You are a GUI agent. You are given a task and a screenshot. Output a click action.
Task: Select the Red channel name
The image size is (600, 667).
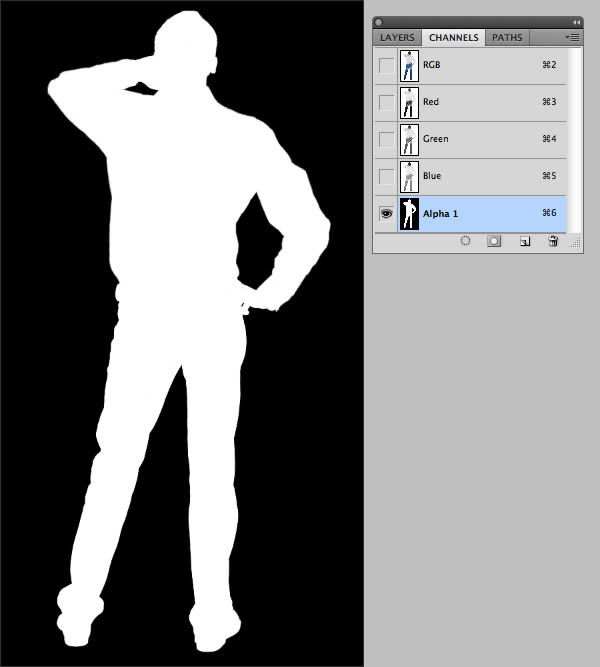[431, 102]
